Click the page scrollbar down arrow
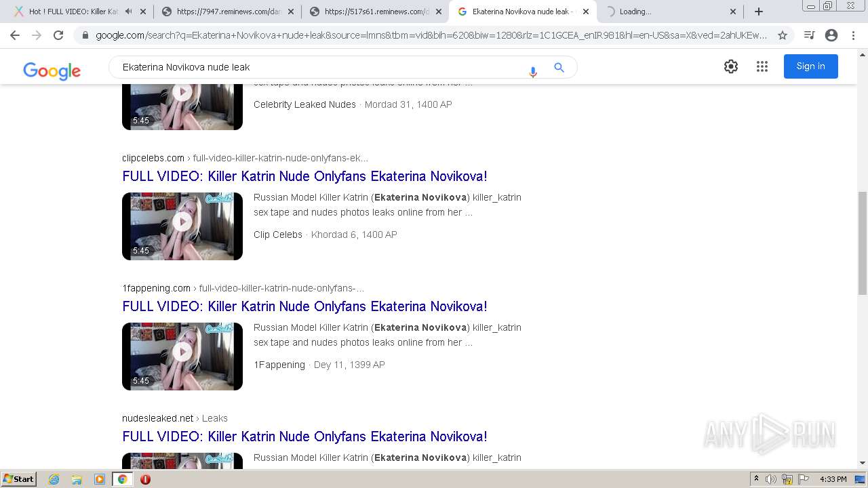 (x=863, y=463)
